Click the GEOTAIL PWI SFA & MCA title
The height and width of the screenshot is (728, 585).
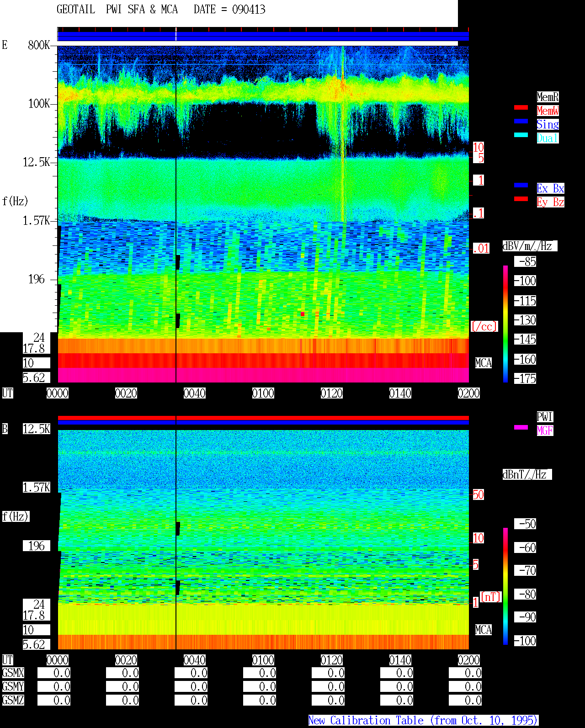coord(117,10)
